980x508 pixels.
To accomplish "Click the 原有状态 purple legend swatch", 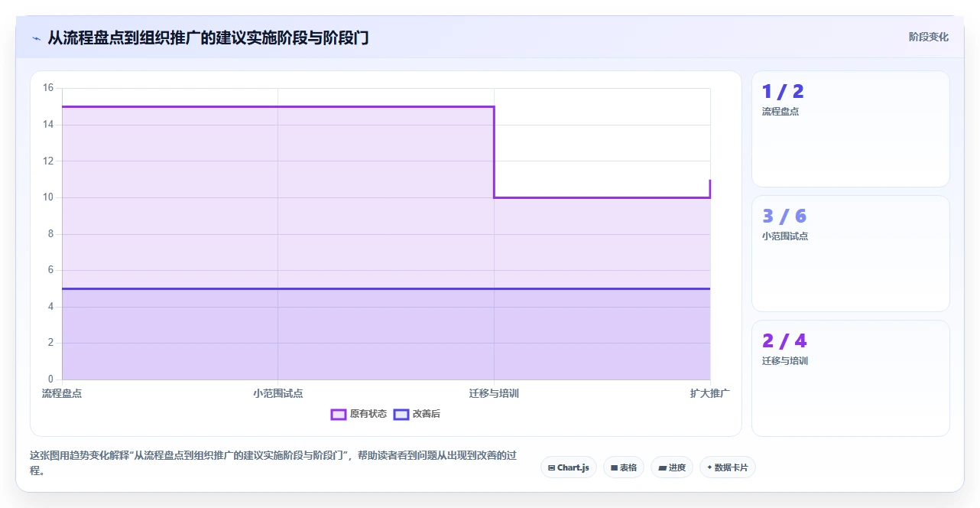I will point(339,414).
